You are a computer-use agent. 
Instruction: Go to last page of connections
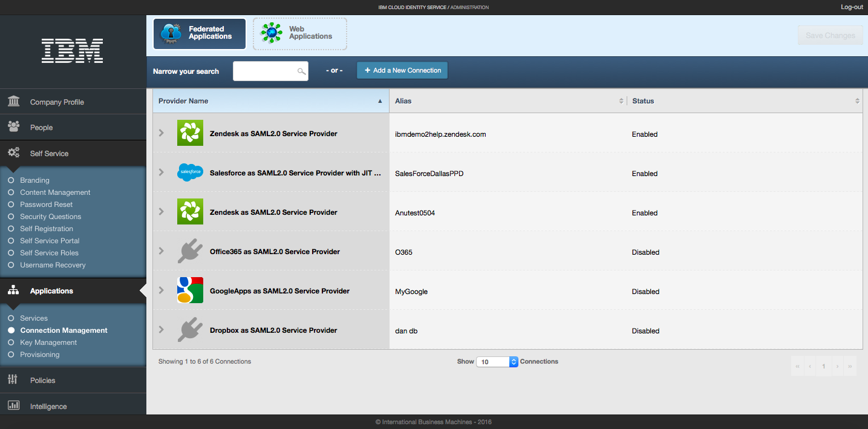(850, 366)
